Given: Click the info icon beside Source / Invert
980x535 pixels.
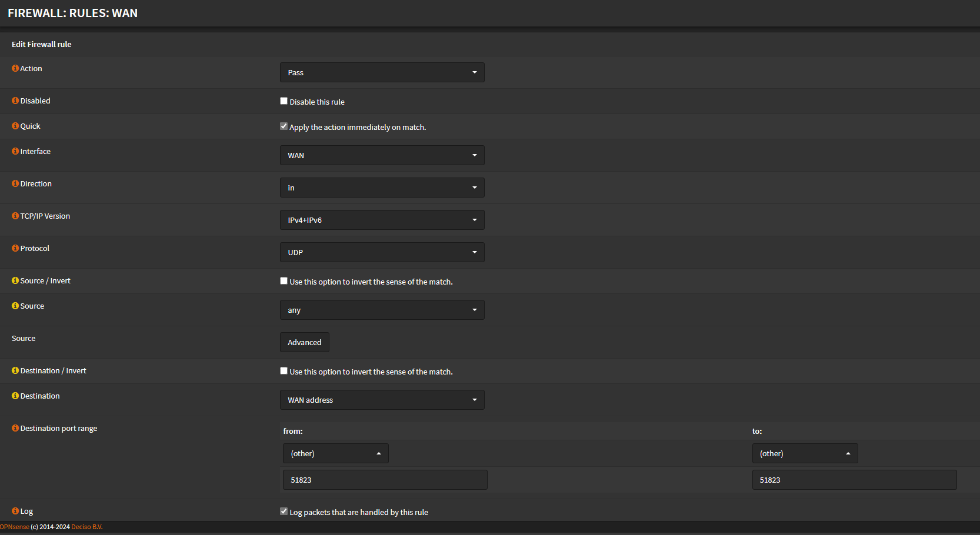Looking at the screenshot, I should [15, 280].
